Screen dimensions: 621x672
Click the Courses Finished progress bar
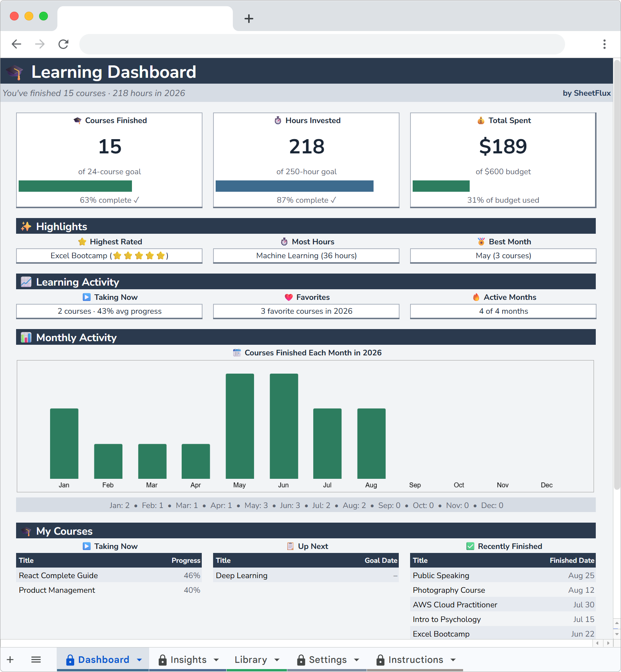coord(75,186)
